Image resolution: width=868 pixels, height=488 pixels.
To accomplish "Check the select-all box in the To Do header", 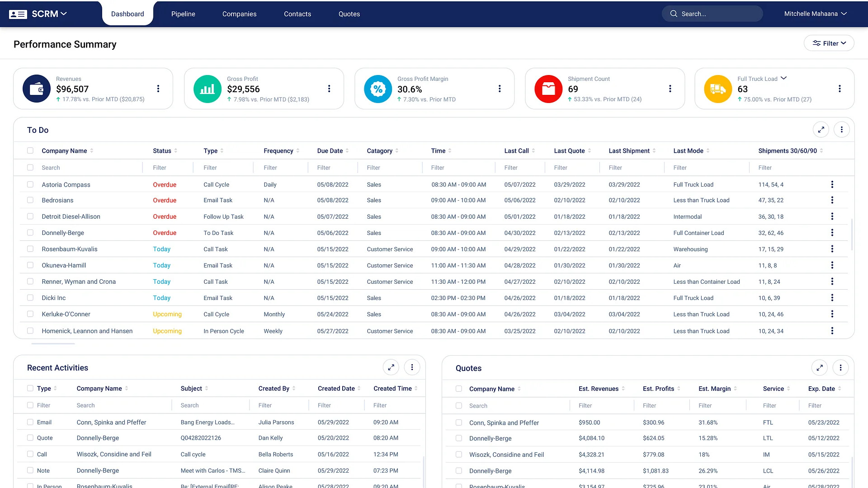I will pyautogui.click(x=30, y=150).
